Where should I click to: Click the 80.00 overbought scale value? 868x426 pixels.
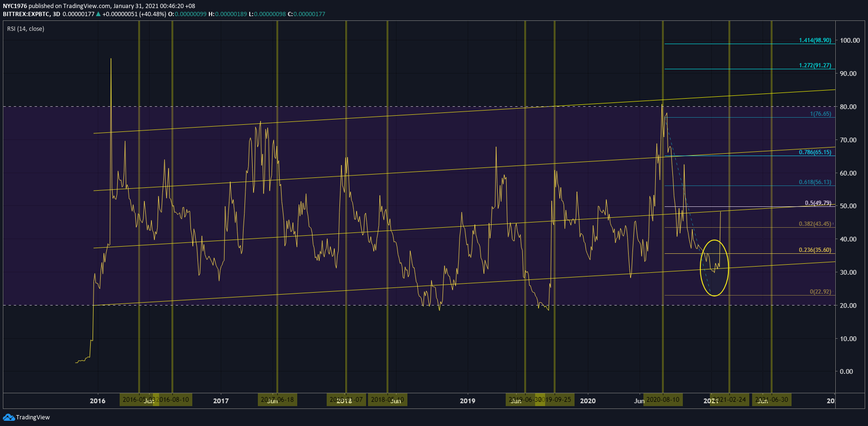click(x=848, y=107)
